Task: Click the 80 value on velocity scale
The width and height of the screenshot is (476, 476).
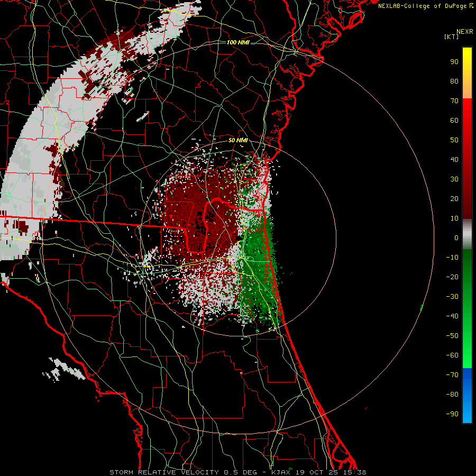Action: click(x=454, y=81)
